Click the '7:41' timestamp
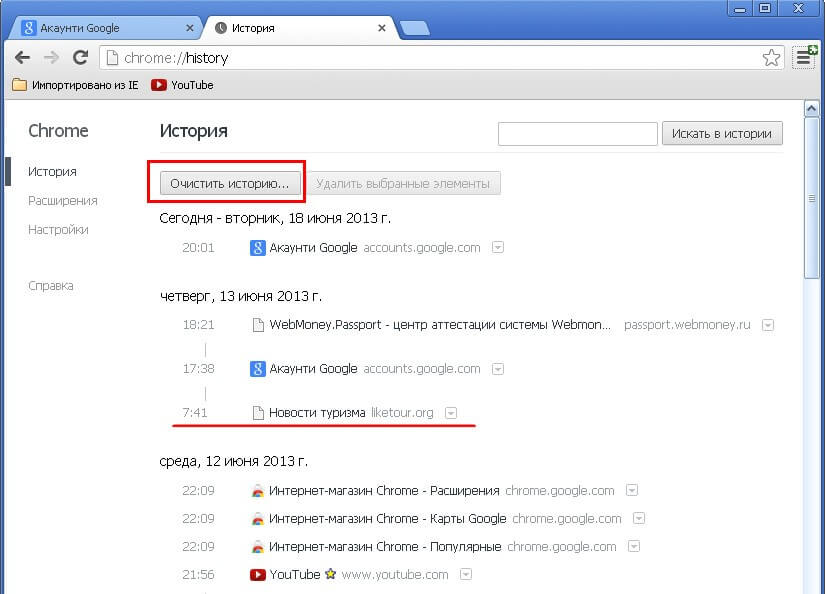This screenshot has height=594, width=825. [x=195, y=412]
